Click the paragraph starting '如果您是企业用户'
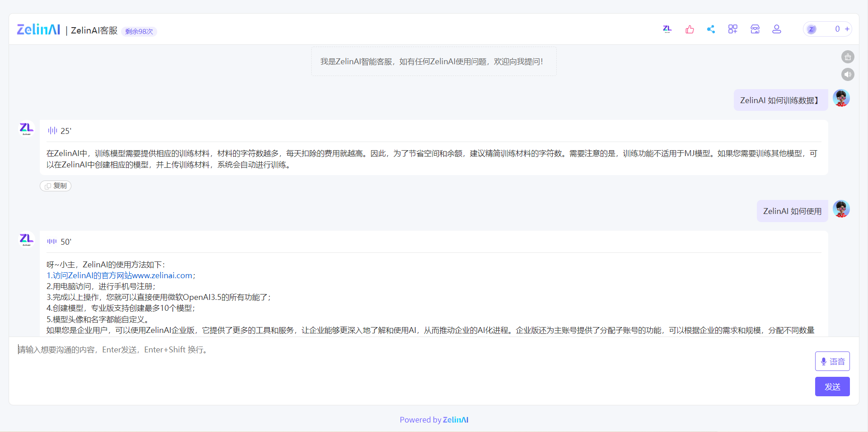Screen dimensions: 868x432 click(x=431, y=330)
